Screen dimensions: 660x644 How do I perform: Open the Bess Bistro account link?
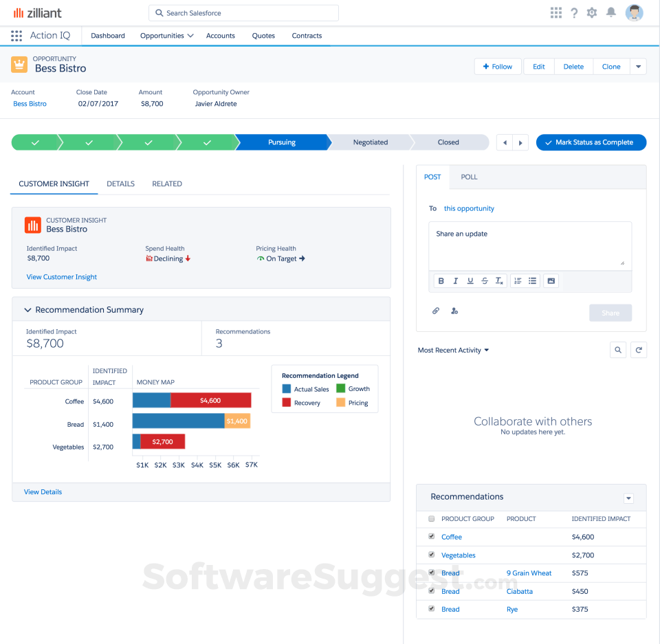(x=30, y=103)
